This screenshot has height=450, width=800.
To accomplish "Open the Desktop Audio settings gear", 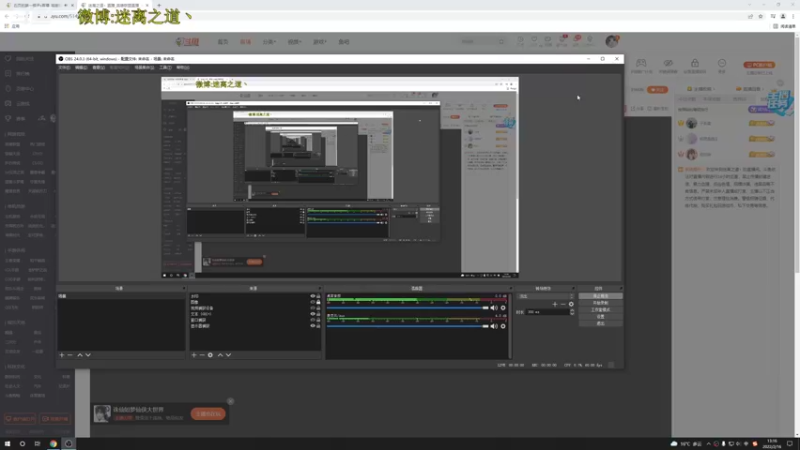I will tap(503, 308).
